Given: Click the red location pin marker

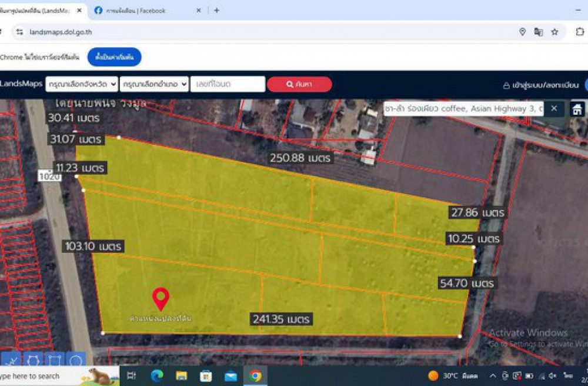Looking at the screenshot, I should point(161,299).
